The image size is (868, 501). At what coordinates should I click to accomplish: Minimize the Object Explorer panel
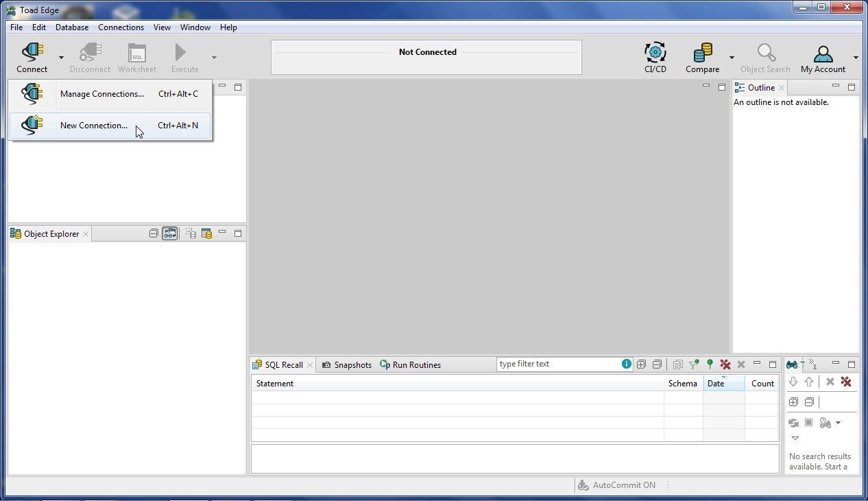click(222, 233)
